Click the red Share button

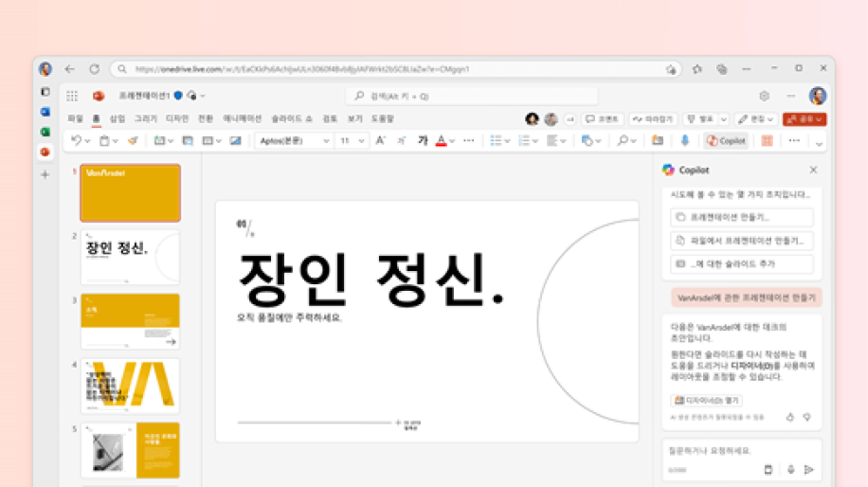pos(805,119)
